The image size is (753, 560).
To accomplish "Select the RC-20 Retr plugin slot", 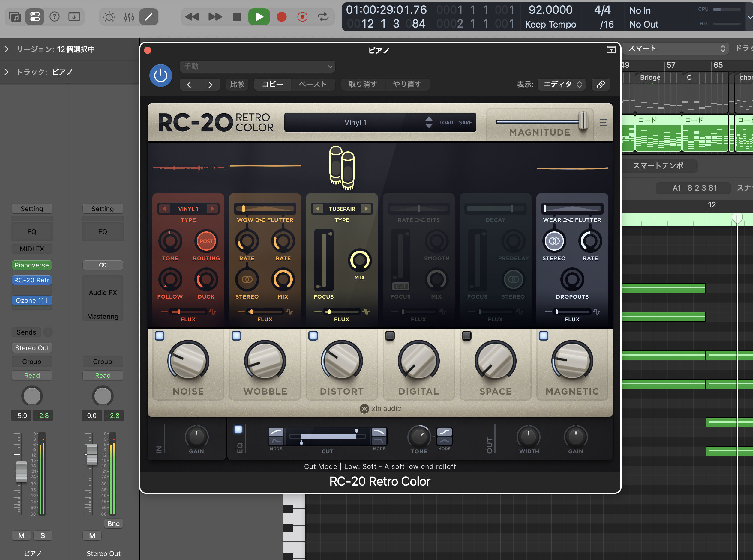I will pyautogui.click(x=32, y=280).
